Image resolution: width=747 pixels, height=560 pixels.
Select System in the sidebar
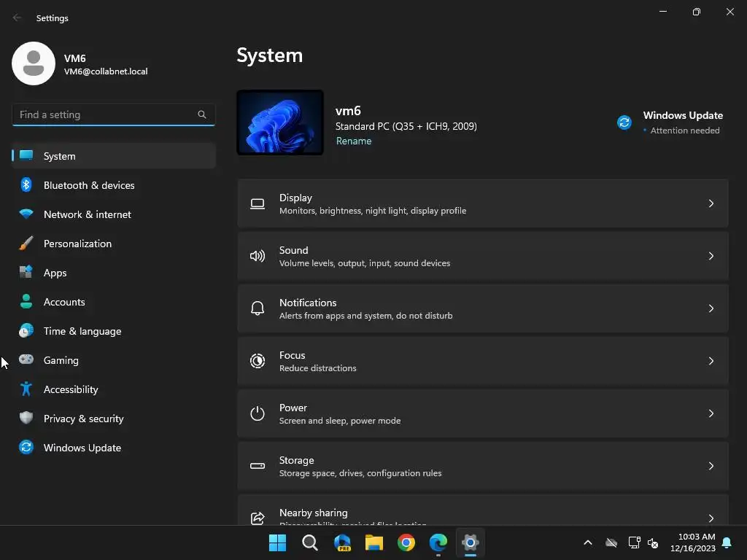pos(114,156)
